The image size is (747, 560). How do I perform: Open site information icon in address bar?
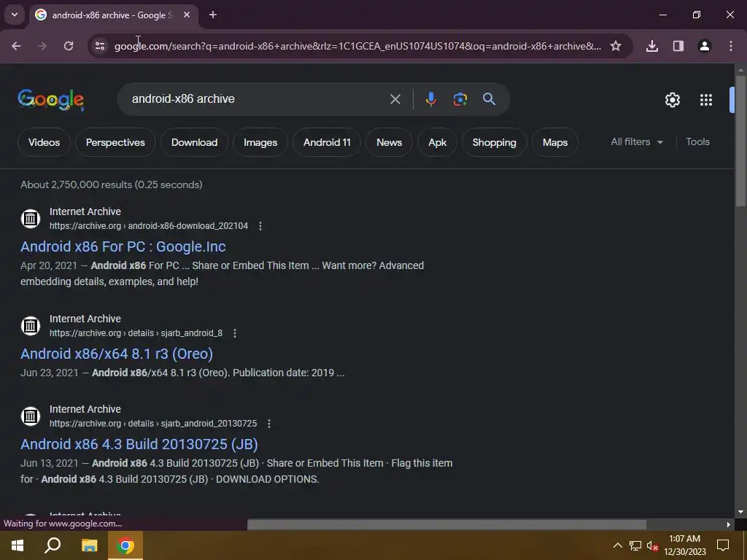tap(99, 46)
